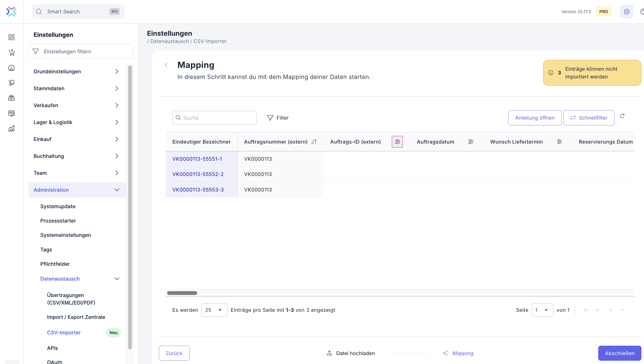The image size is (644, 364).
Task: Open link VK0000113-55552-2
Action: (x=198, y=174)
